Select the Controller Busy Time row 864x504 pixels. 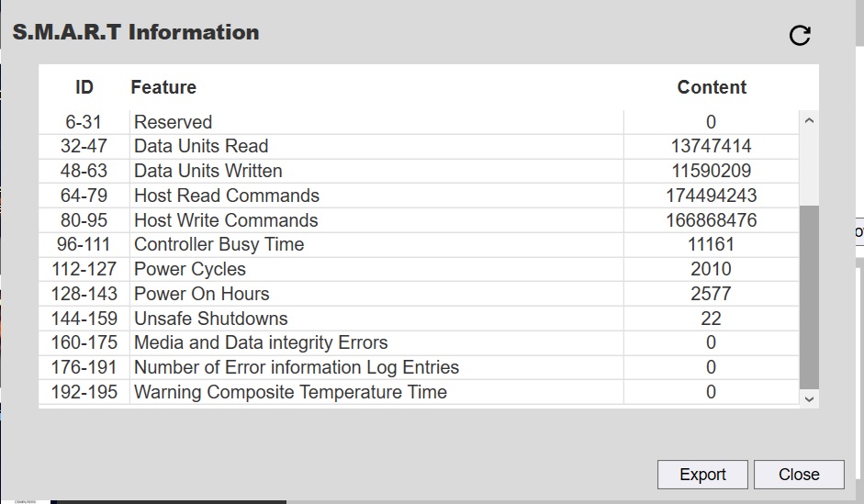tap(419, 244)
